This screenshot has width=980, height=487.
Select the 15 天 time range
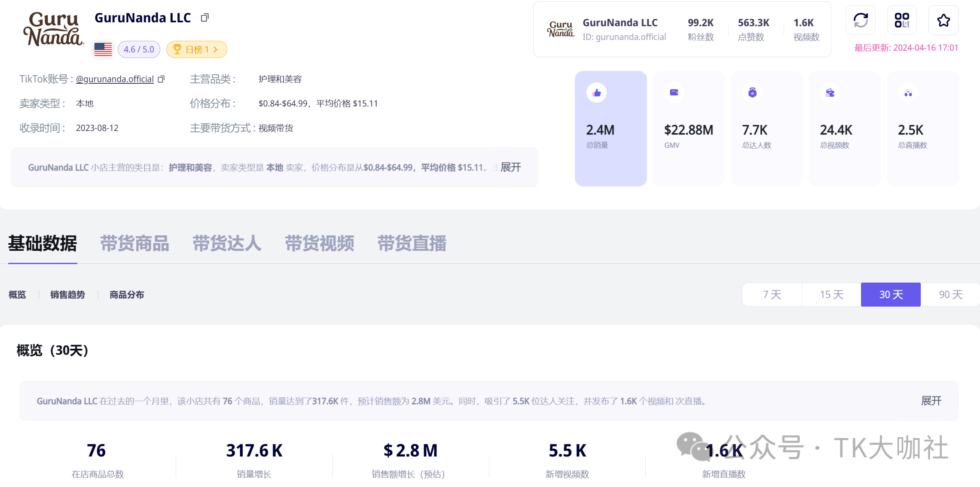tap(831, 295)
